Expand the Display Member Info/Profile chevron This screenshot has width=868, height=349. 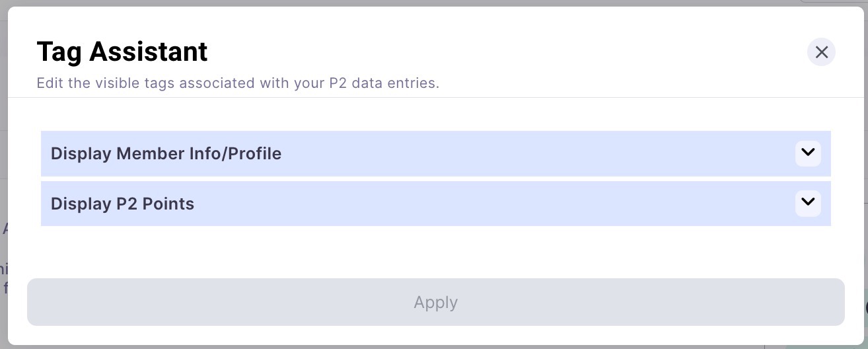coord(808,153)
